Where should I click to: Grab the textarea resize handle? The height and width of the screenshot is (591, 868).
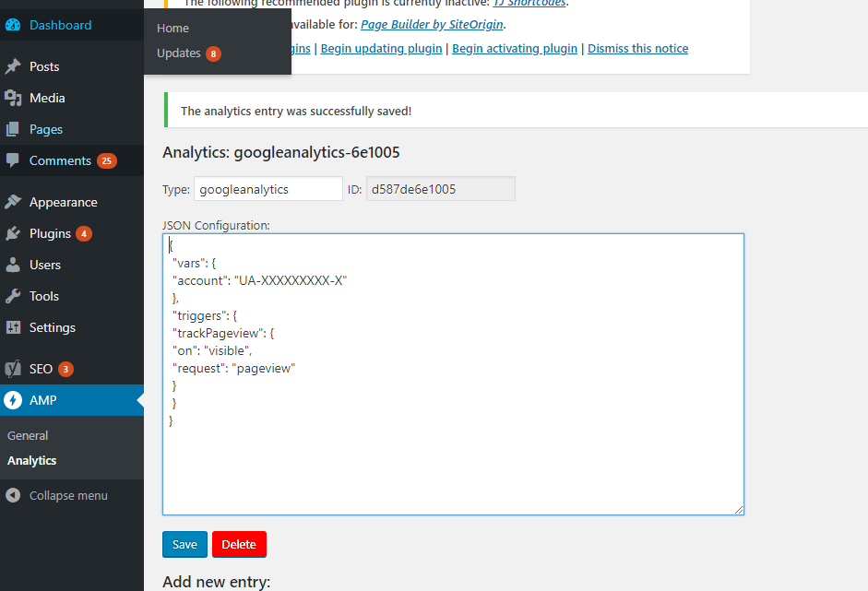click(739, 510)
